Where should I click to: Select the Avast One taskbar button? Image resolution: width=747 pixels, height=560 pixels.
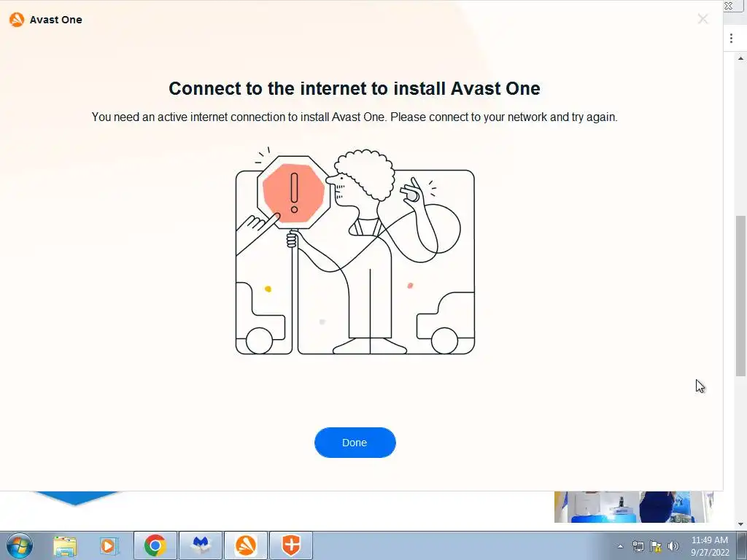tap(246, 545)
